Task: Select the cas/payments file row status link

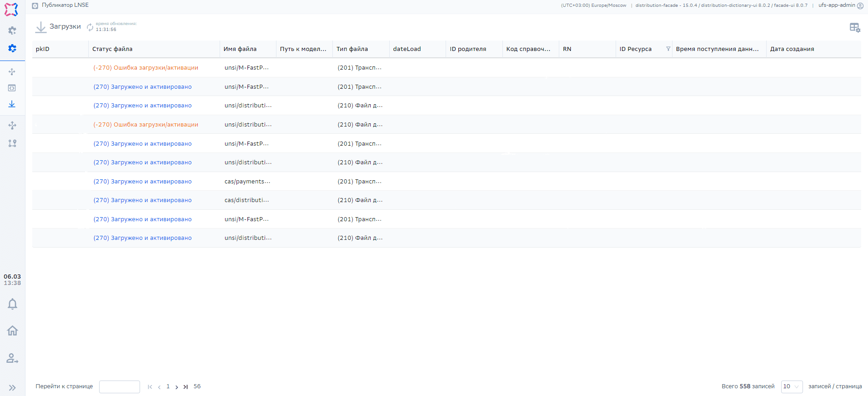Action: pos(142,182)
